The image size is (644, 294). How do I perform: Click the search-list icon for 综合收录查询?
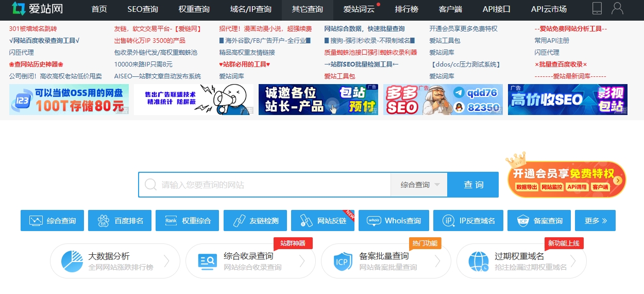[208, 261]
